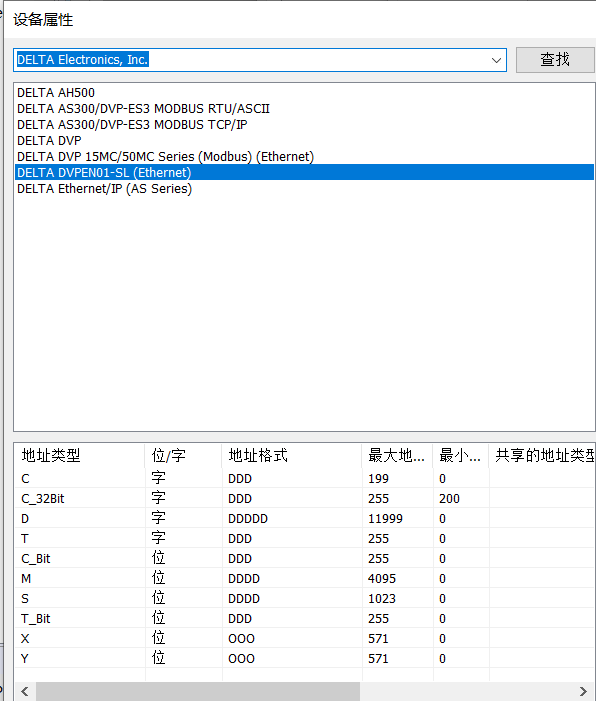Click the 位/字 column header
The image size is (596, 701).
pos(183,456)
